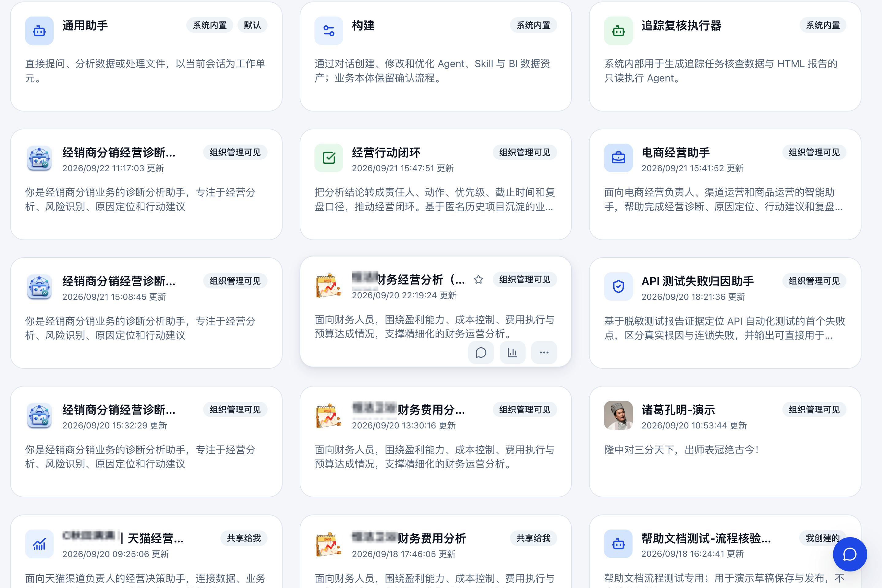Click 组织管理可见 tag on 电商经营助手
882x588 pixels.
814,152
